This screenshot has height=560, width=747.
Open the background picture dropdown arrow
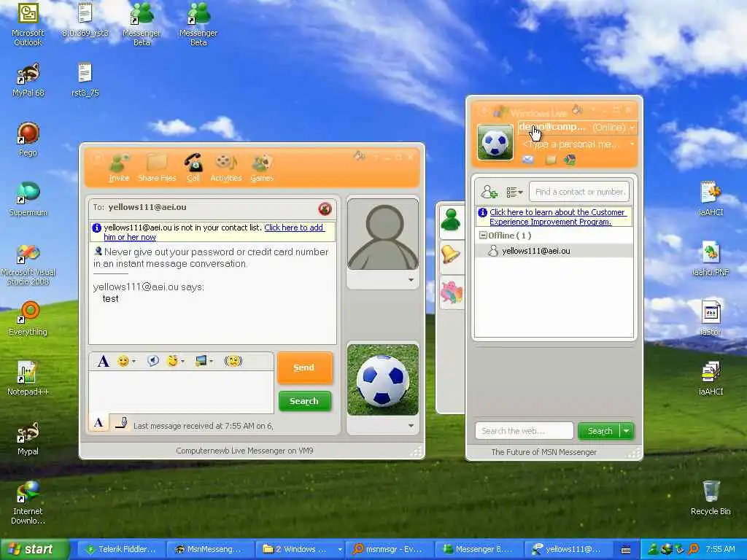(212, 362)
